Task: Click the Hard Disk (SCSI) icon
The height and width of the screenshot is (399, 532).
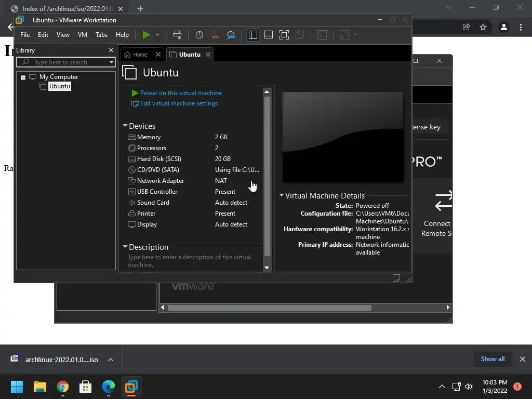Action: click(x=131, y=159)
